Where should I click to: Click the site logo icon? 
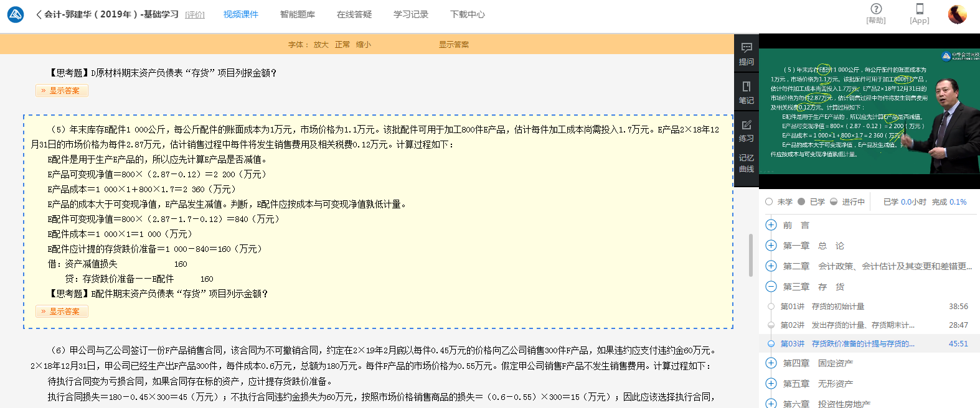16,14
